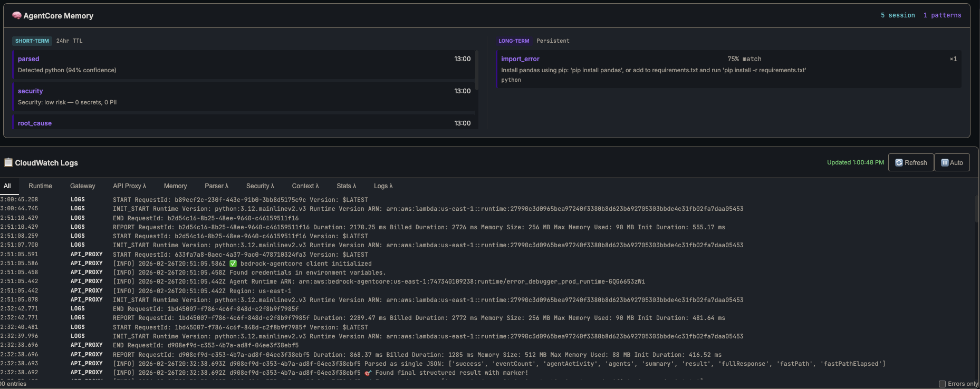Open the import_error pattern entry
This screenshot has height=389, width=980.
[728, 69]
